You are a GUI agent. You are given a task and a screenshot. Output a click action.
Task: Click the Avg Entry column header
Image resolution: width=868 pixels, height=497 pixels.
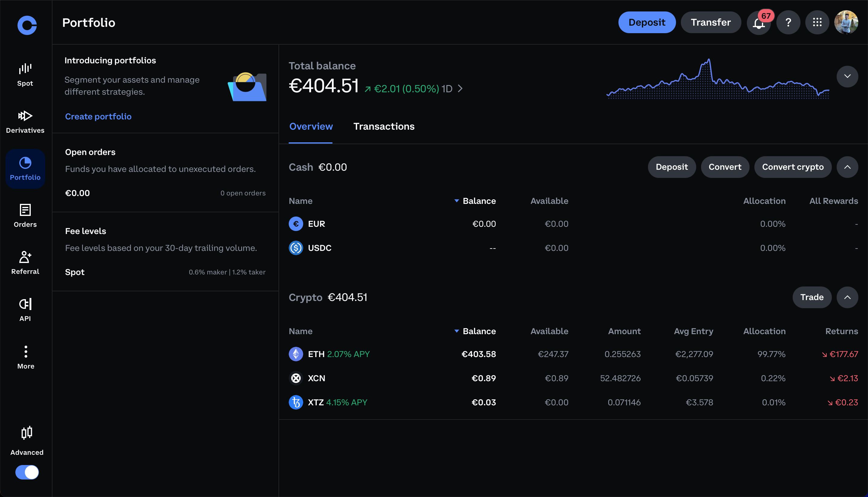pos(693,331)
